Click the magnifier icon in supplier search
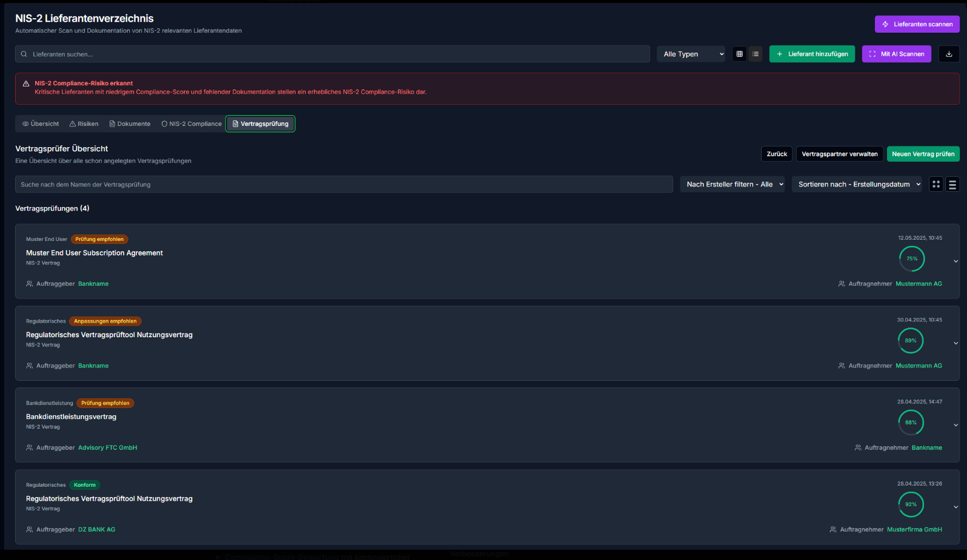This screenshot has width=967, height=560. (24, 54)
